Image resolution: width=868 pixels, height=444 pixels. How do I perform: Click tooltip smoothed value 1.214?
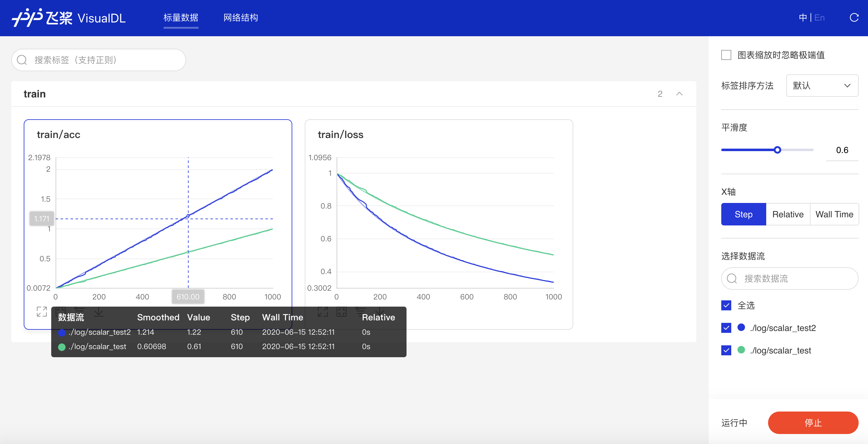tap(145, 332)
